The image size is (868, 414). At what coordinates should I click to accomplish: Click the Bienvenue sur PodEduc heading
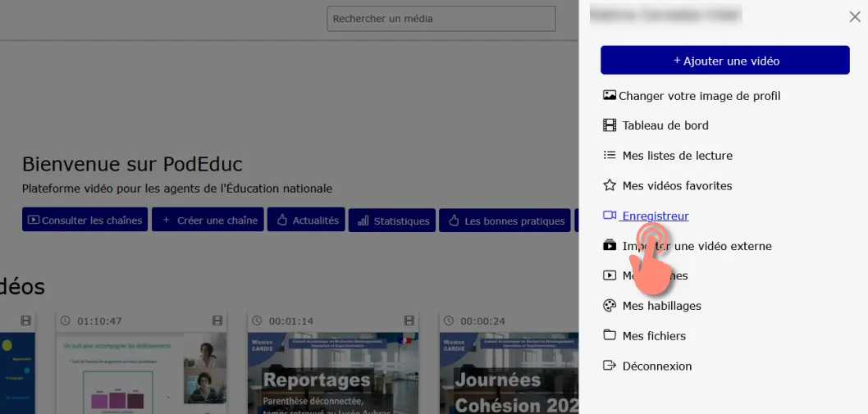click(132, 165)
